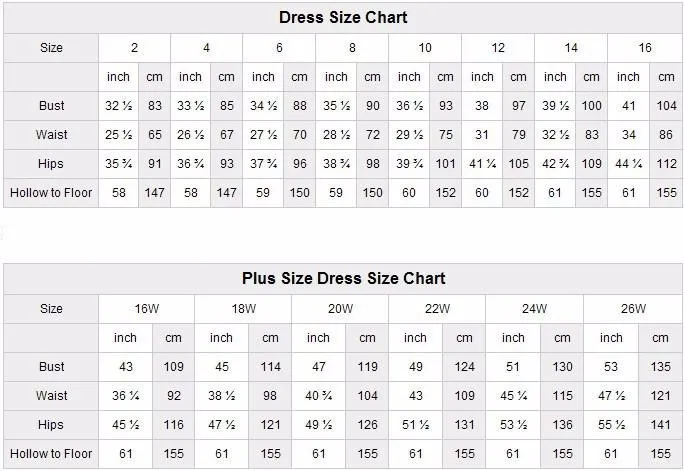
Task: Click the Bust row label in top chart
Action: point(52,105)
